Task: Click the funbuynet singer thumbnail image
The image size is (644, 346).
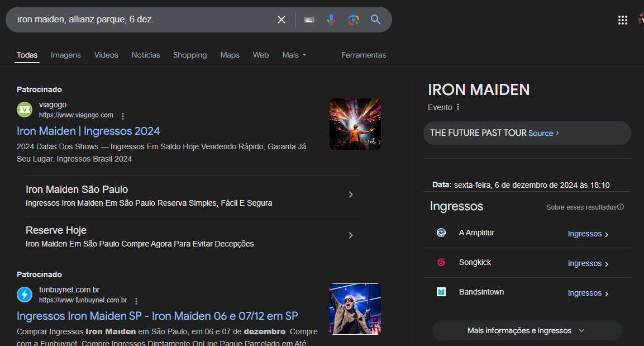Action: point(355,309)
